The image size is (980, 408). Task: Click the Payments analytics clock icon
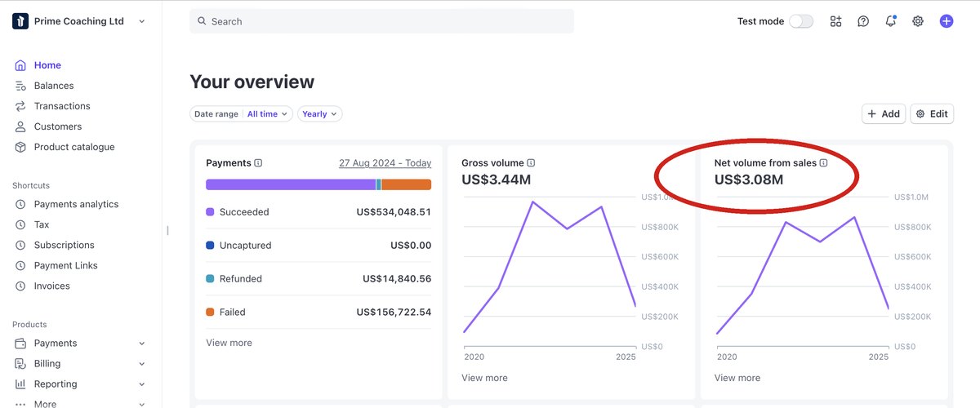[20, 204]
